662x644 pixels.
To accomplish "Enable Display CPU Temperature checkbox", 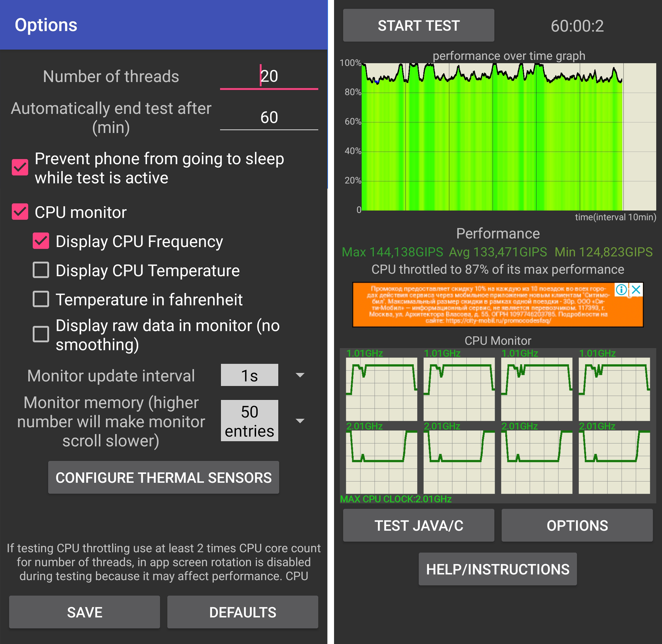I will (41, 270).
